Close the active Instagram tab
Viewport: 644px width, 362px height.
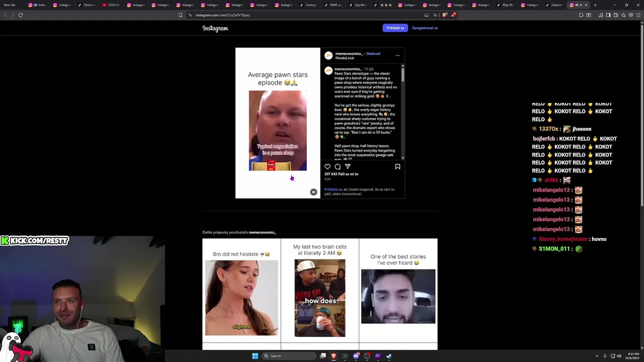coord(586,5)
